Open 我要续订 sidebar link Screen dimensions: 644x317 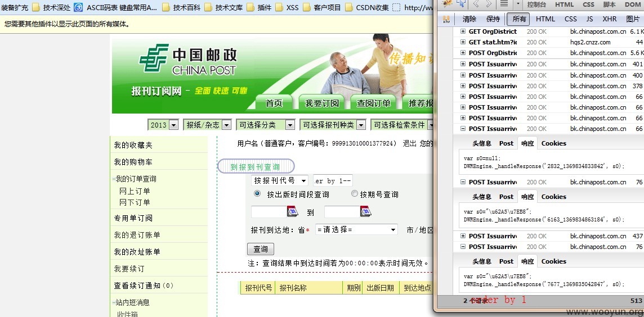pos(129,269)
